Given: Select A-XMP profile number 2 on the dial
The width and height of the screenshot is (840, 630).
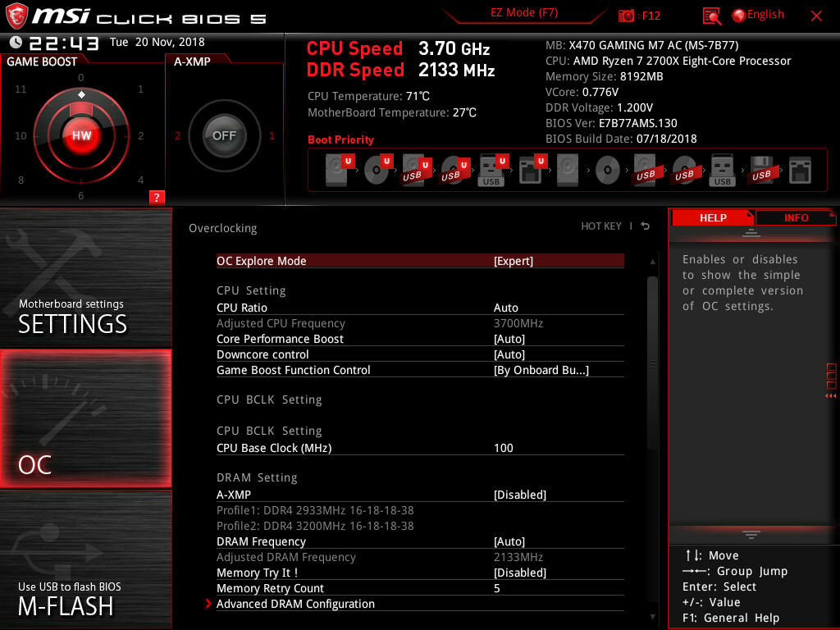Looking at the screenshot, I should (177, 135).
